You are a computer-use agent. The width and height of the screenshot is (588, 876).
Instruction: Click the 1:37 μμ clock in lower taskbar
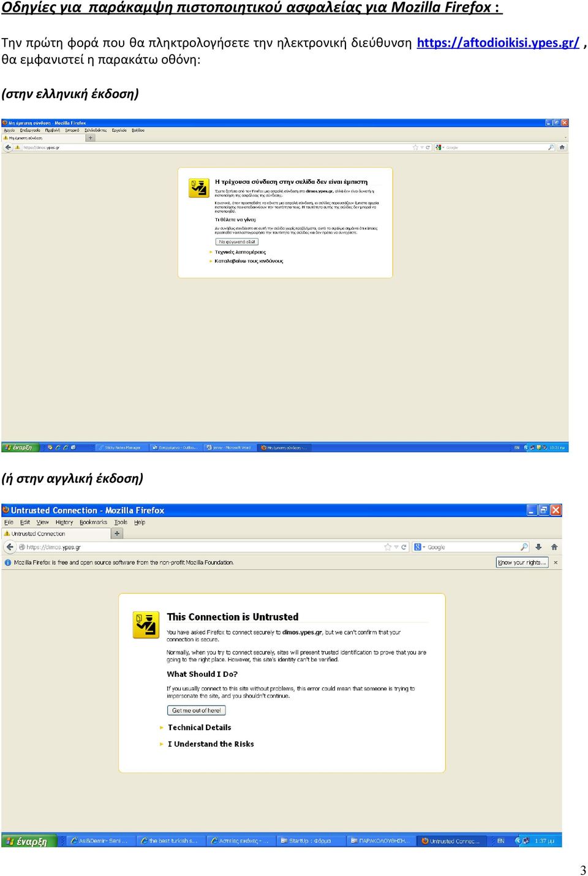[544, 841]
